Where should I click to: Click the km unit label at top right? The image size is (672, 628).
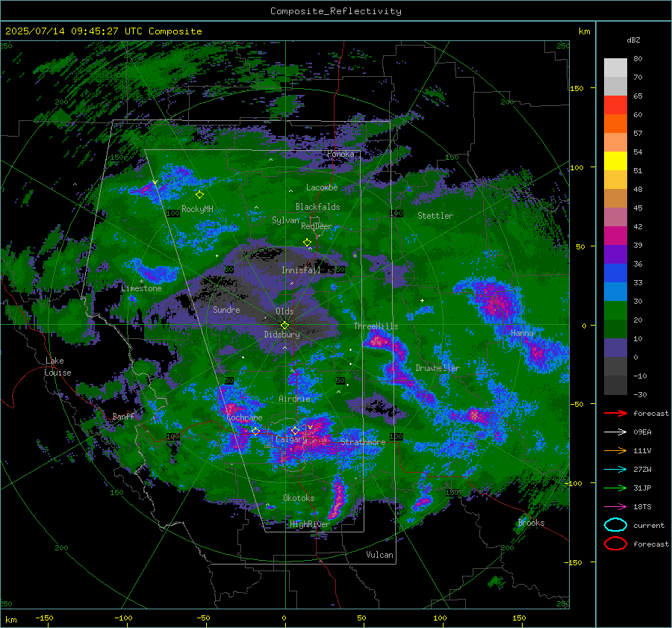[x=584, y=31]
